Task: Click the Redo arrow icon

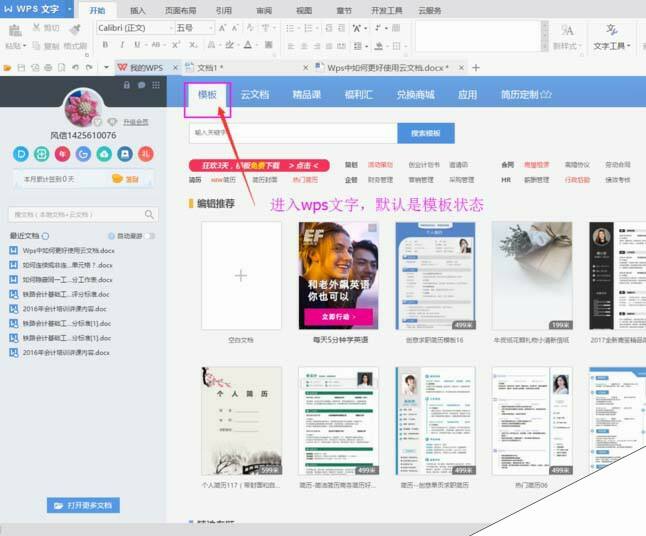Action: point(89,68)
